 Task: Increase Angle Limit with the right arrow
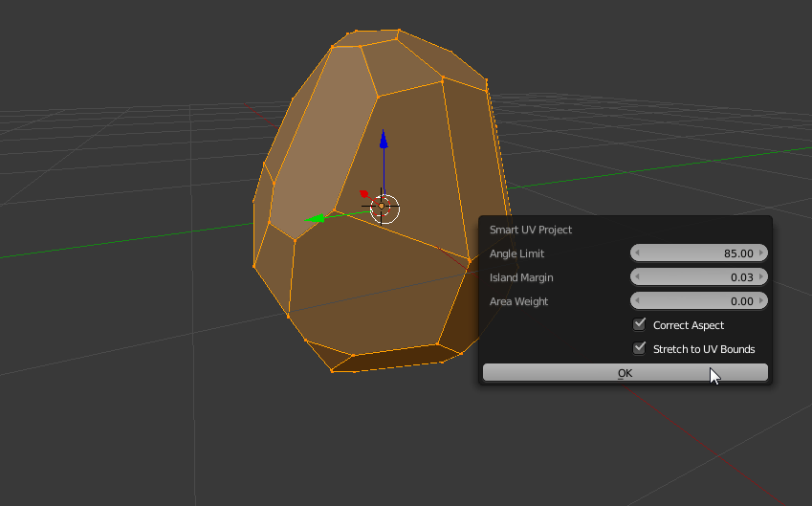point(760,253)
